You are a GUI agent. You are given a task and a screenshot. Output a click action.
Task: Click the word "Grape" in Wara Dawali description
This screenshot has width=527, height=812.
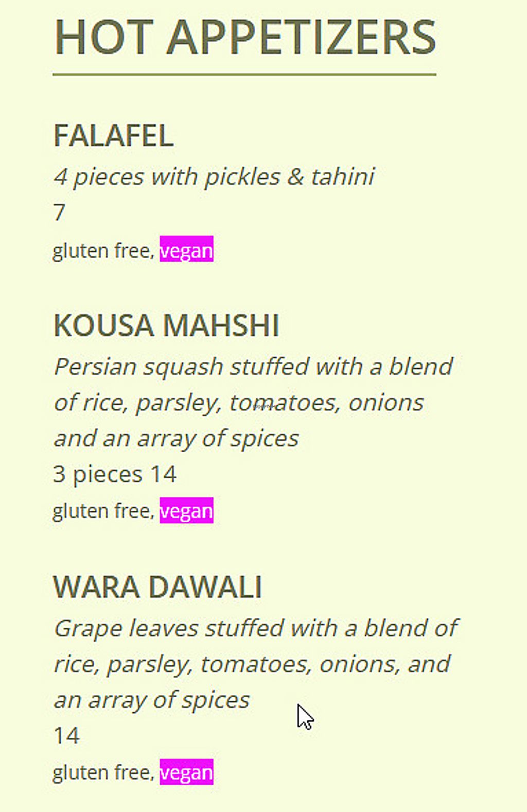click(x=87, y=629)
